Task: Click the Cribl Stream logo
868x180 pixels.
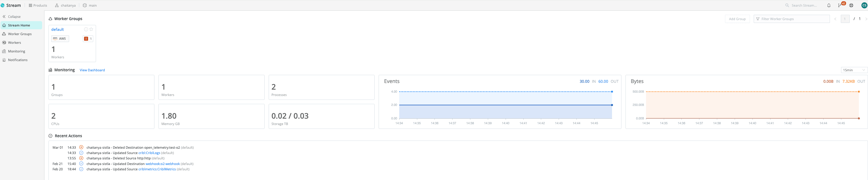Action: 11,5
